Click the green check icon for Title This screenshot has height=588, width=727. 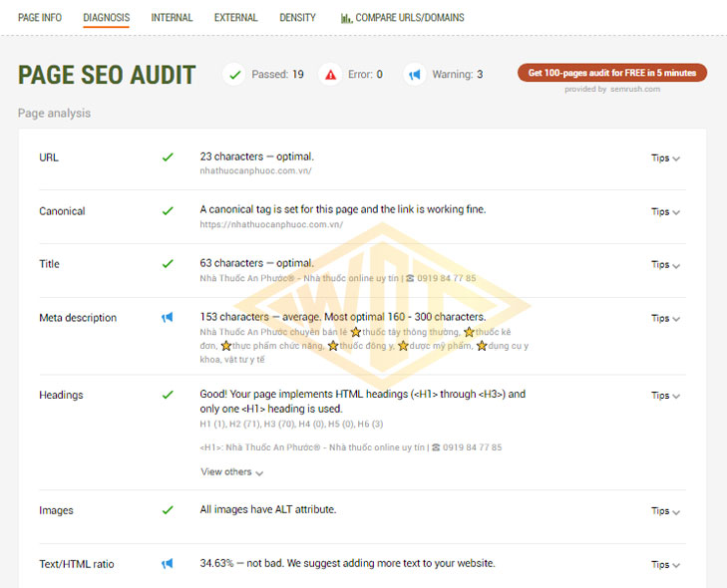click(168, 264)
